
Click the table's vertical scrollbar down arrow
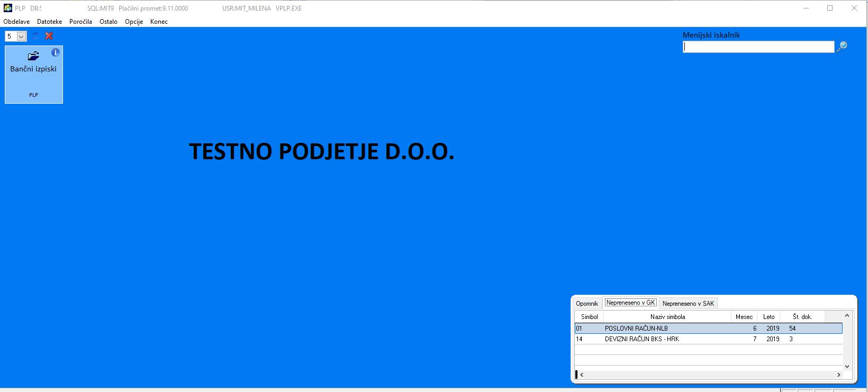tap(847, 366)
